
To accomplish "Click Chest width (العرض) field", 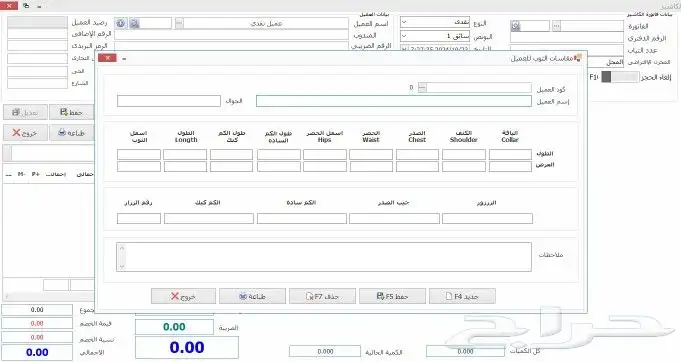I will (x=417, y=167).
